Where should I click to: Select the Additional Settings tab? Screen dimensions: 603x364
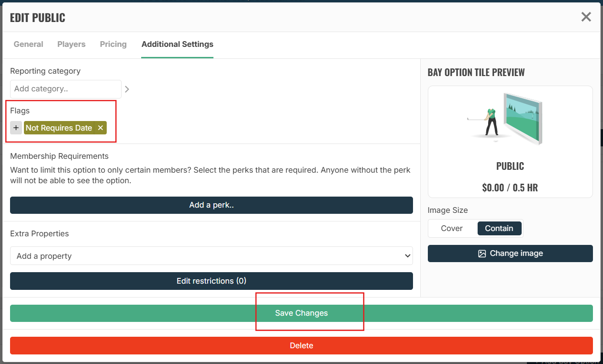(x=178, y=44)
